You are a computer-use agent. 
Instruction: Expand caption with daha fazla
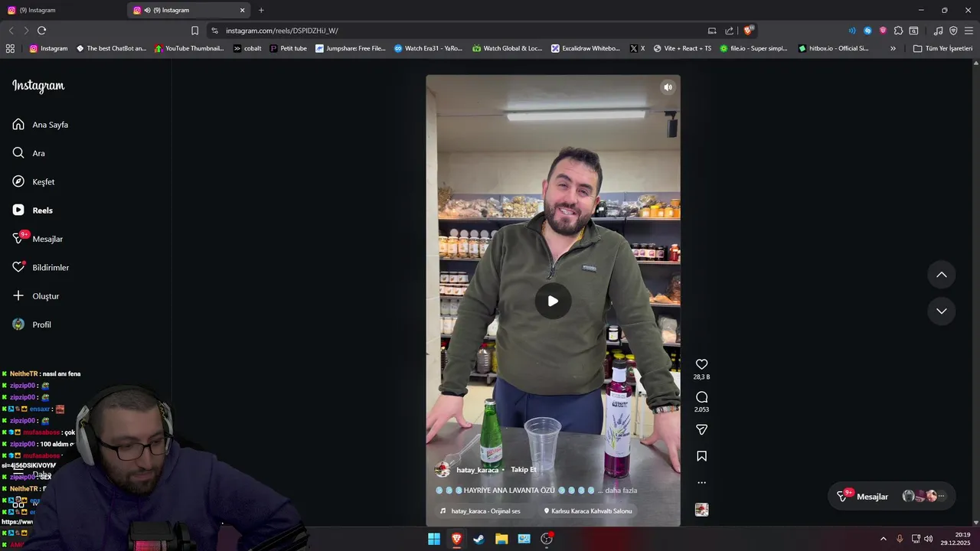621,491
